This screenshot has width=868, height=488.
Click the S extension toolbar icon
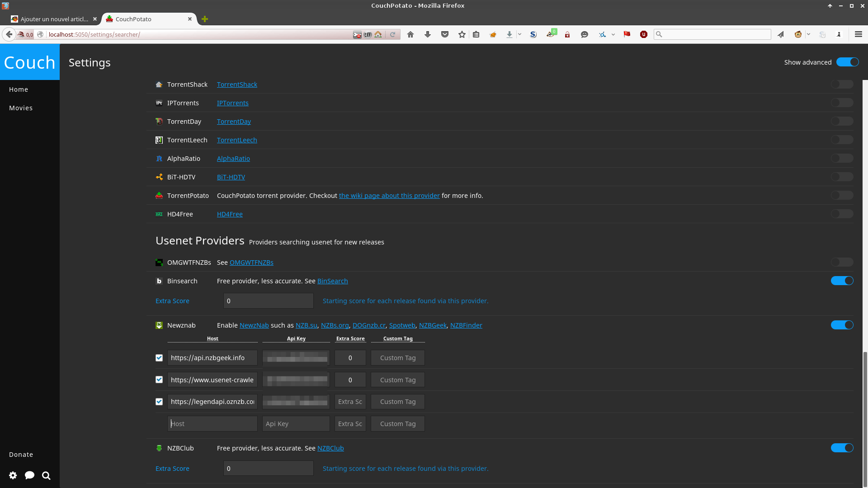533,34
